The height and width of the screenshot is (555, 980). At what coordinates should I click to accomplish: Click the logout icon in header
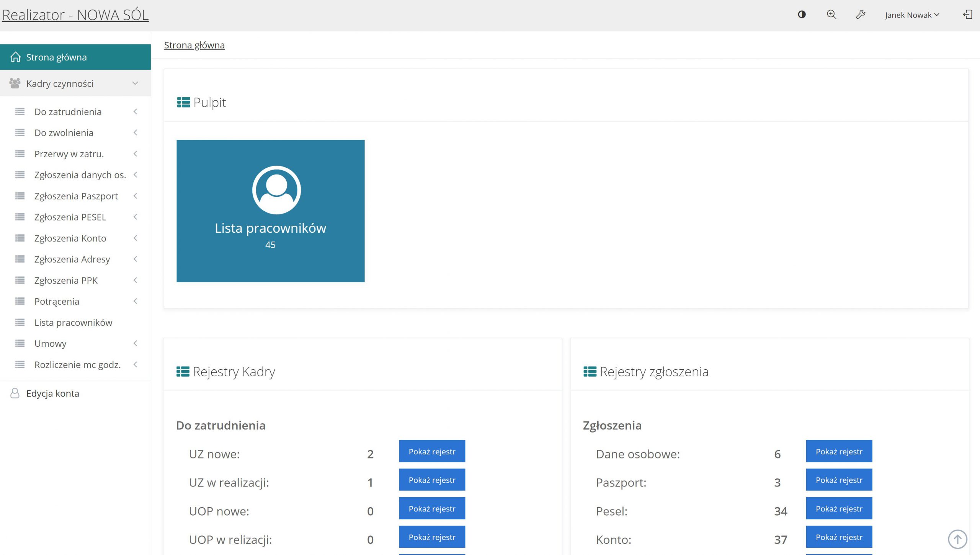[967, 15]
